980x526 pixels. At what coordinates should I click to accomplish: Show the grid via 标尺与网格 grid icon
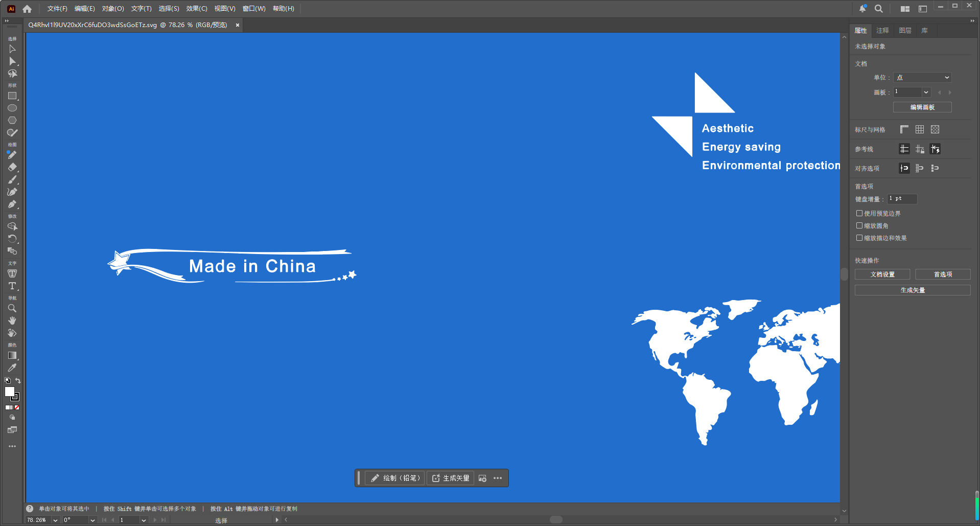point(920,130)
